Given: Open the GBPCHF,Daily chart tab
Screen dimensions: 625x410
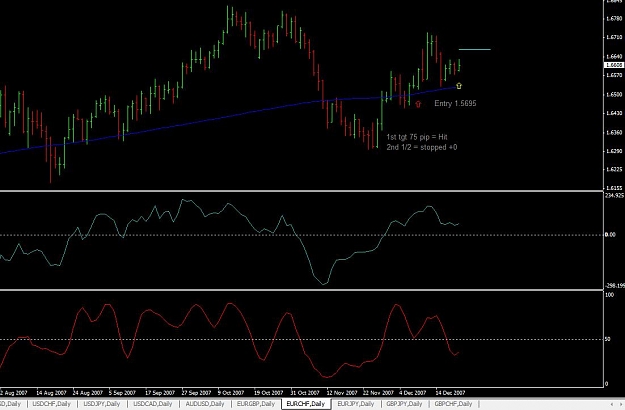Looking at the screenshot, I should (x=453, y=404).
